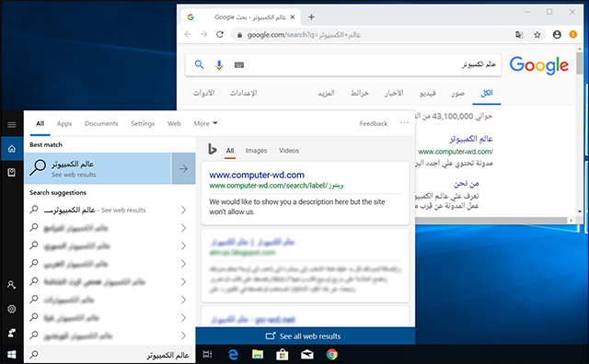
Task: Open the من نحن Google sublink
Action: tap(467, 184)
